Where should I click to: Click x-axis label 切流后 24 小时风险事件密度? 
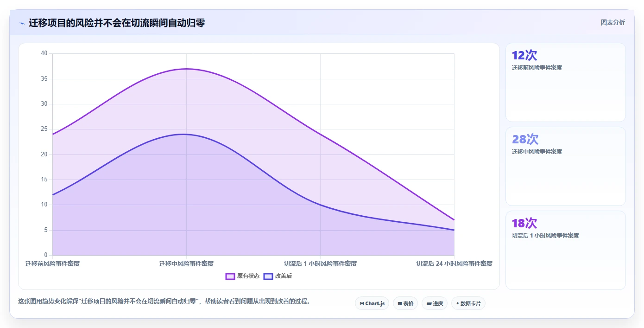454,264
